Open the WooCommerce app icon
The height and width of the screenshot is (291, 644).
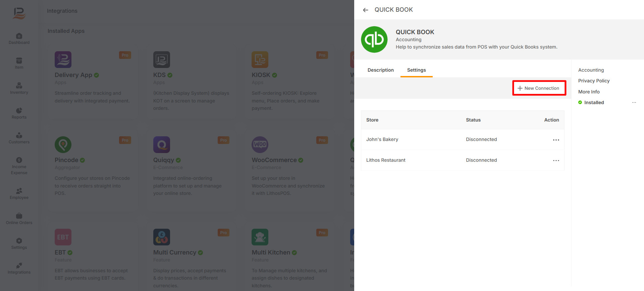[260, 145]
